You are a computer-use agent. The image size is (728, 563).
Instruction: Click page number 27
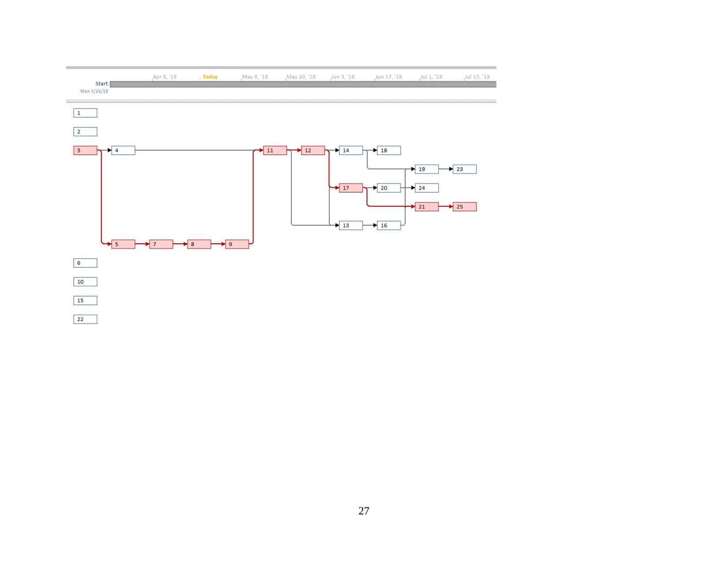click(x=364, y=511)
